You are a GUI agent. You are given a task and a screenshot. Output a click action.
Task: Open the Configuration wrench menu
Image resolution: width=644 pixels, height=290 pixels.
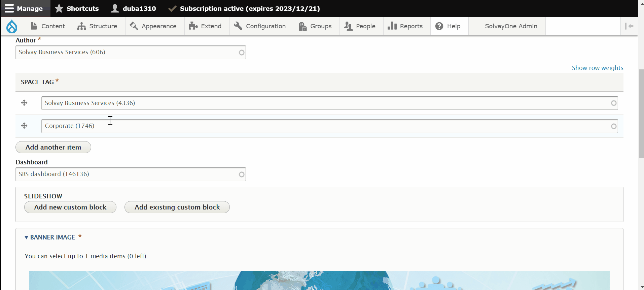coord(260,26)
